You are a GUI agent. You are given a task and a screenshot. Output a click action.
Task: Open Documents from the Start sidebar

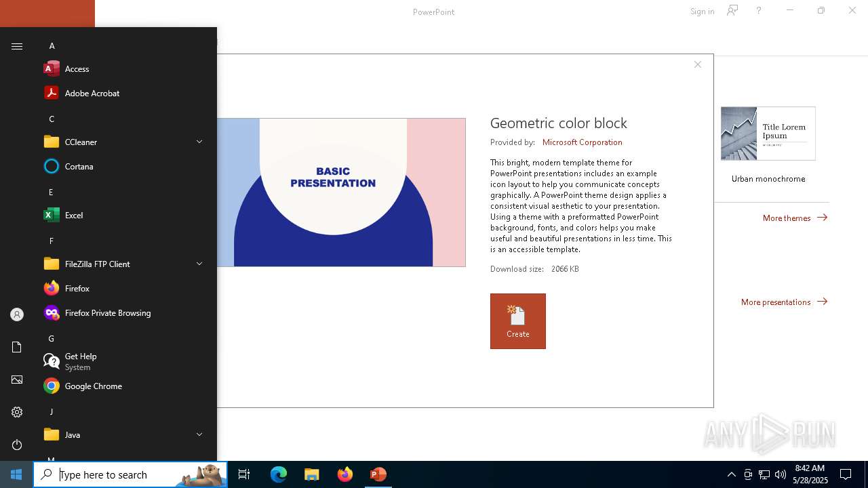(17, 347)
